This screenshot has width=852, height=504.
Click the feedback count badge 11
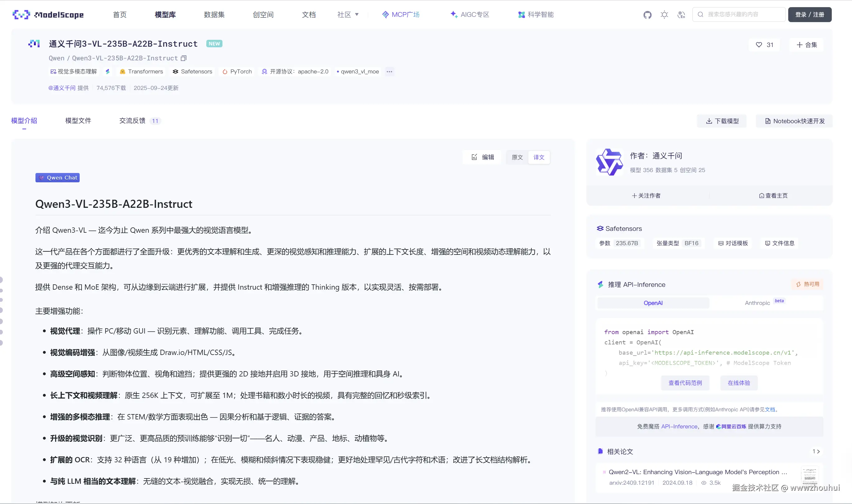pyautogui.click(x=155, y=121)
